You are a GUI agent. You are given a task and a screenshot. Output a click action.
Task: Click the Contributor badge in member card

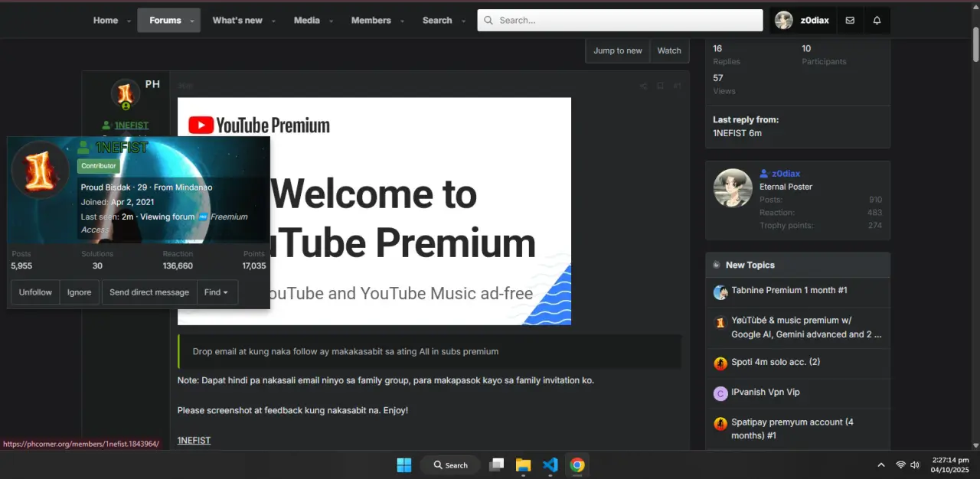99,166
